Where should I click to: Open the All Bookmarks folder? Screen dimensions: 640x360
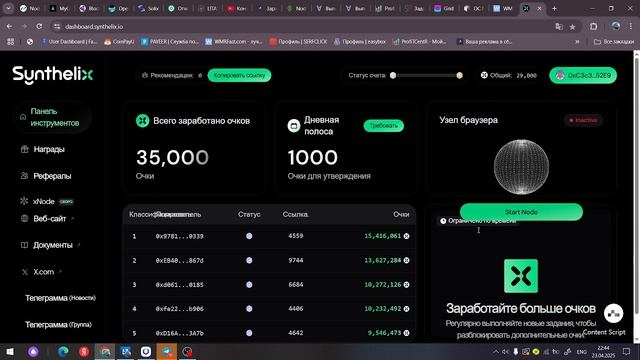click(613, 42)
